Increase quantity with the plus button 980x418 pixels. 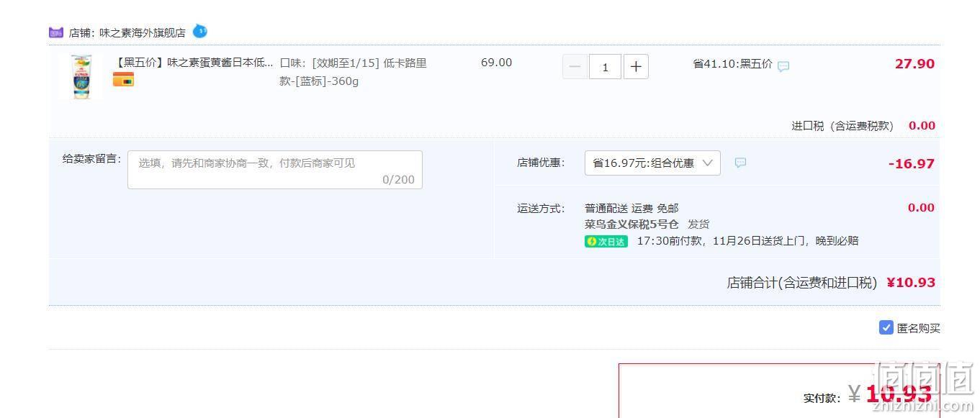pyautogui.click(x=636, y=67)
